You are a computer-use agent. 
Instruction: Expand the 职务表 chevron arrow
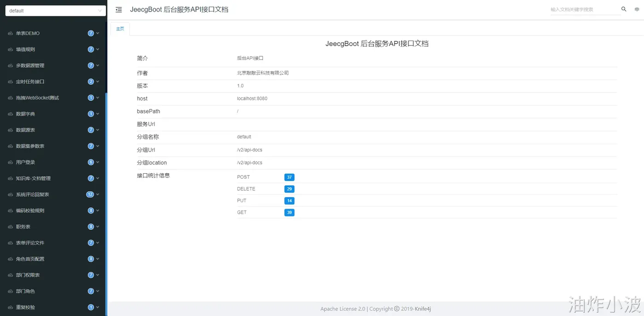pos(98,227)
